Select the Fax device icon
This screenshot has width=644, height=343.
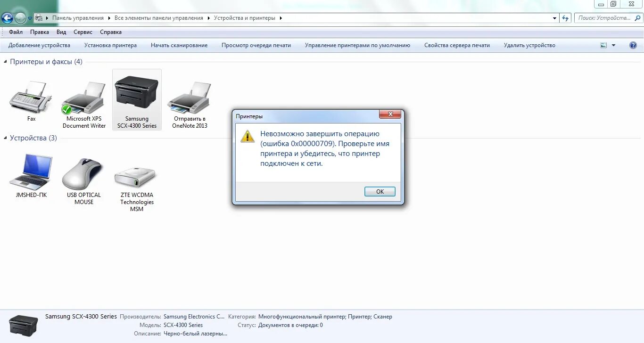pos(31,97)
